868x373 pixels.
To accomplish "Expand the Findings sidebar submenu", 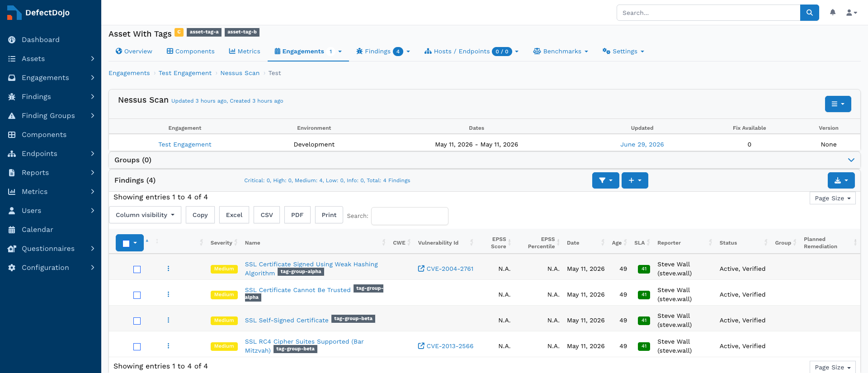I will 92,97.
